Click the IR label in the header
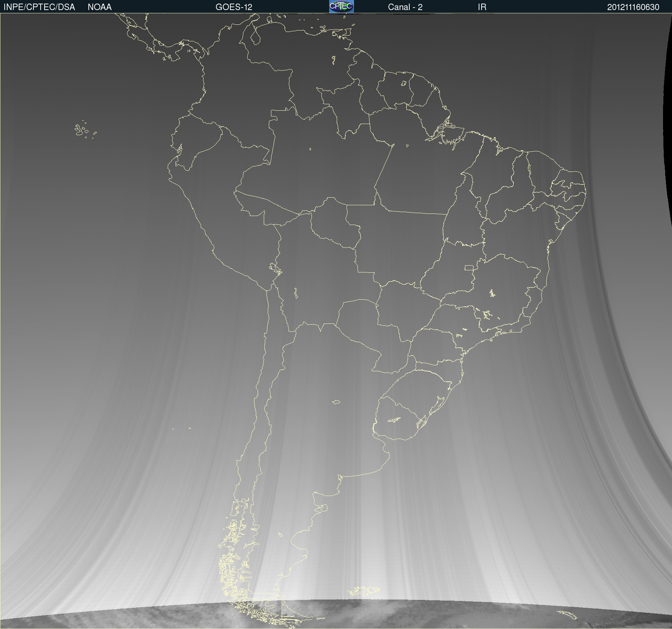The image size is (672, 629). (x=482, y=7)
